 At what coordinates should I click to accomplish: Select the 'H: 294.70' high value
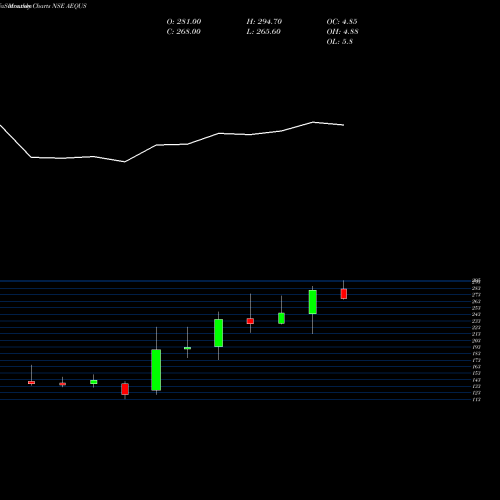click(264, 22)
